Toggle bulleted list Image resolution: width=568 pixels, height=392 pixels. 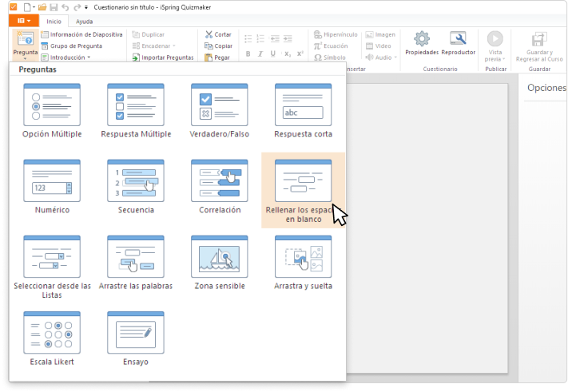[x=248, y=39]
